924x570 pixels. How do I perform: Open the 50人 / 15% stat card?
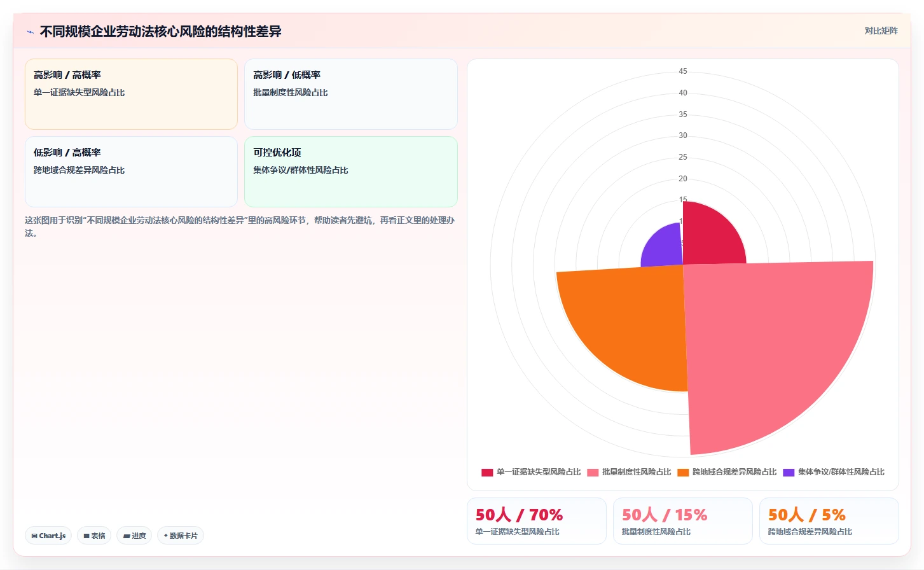[683, 521]
